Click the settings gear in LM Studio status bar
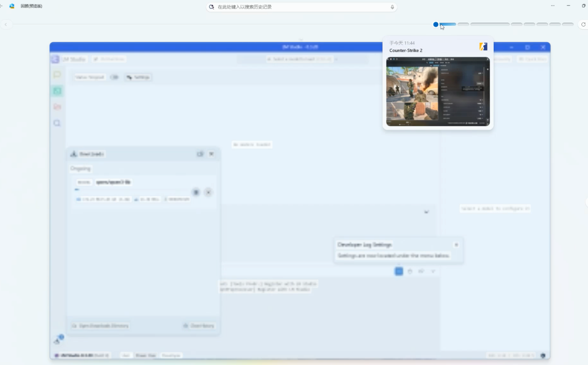Screen dimensions: 588x365 click(x=543, y=355)
